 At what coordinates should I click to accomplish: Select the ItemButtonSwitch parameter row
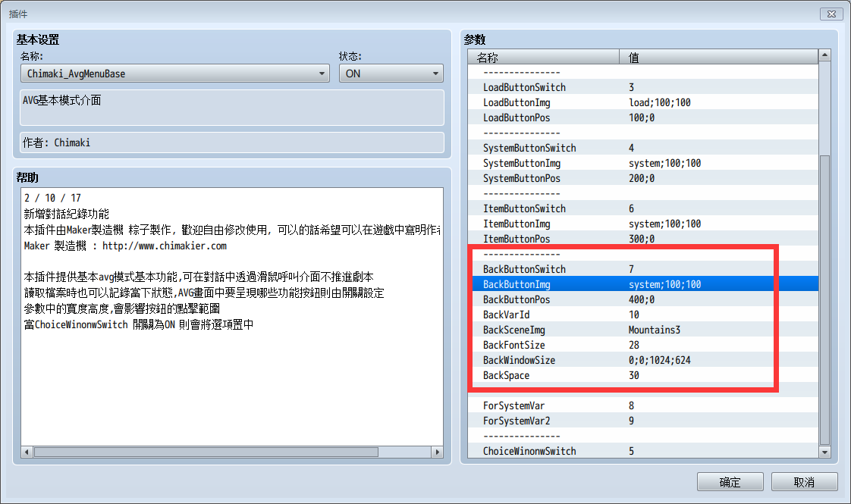(x=643, y=209)
